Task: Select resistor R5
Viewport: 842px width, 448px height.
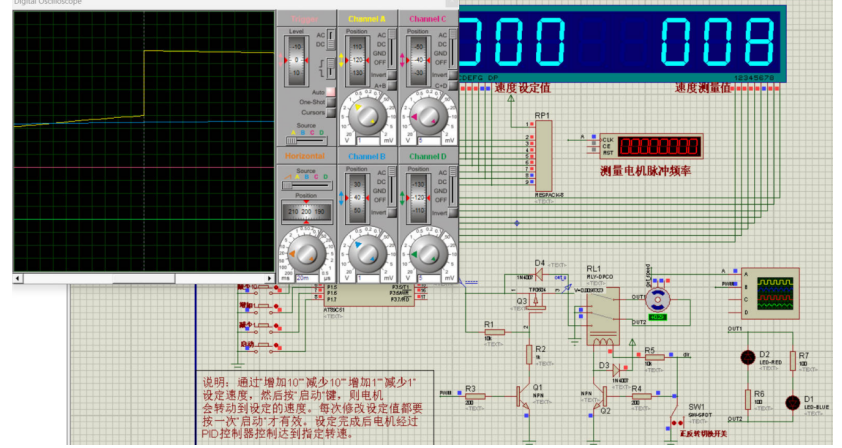Action: [x=655, y=357]
